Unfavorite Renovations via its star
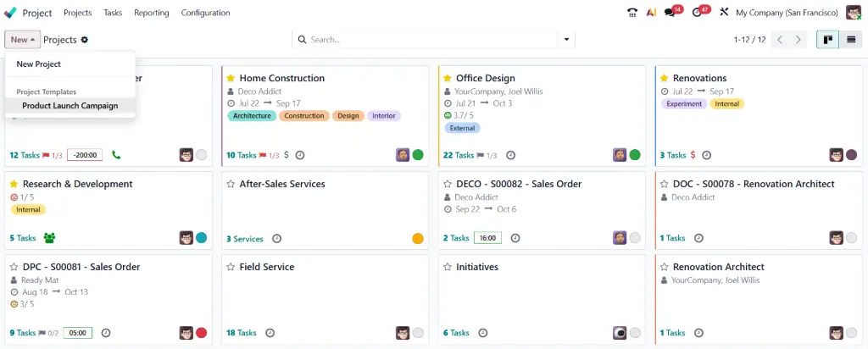This screenshot has width=868, height=349. pos(665,78)
